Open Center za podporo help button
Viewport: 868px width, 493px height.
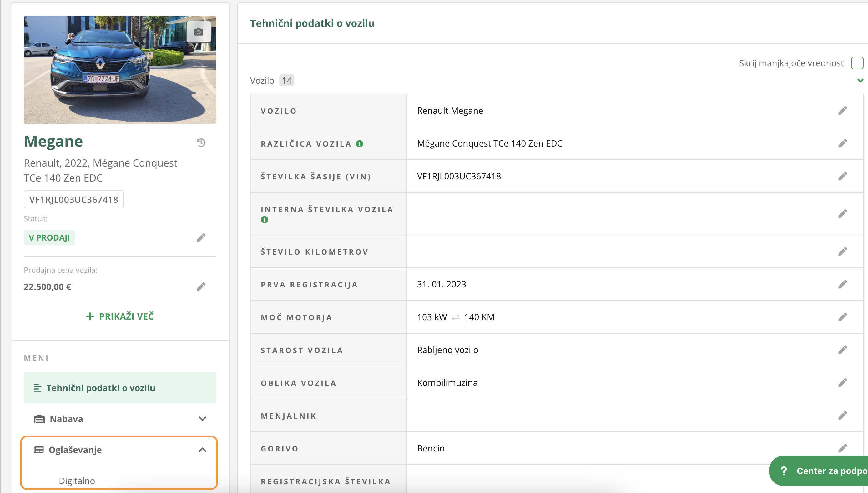click(x=819, y=471)
